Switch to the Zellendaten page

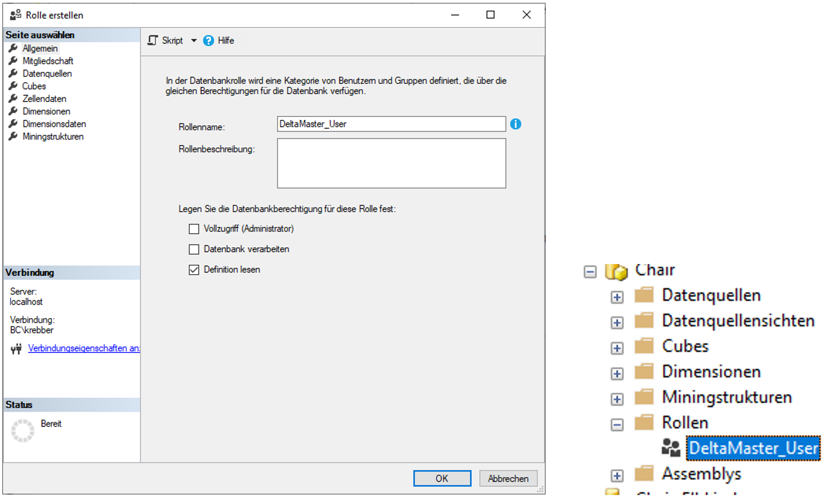[x=44, y=99]
